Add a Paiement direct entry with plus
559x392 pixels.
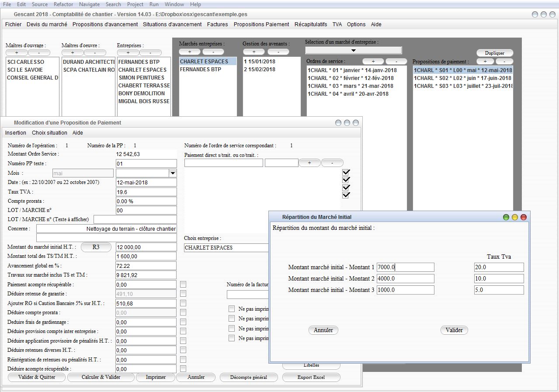click(309, 163)
